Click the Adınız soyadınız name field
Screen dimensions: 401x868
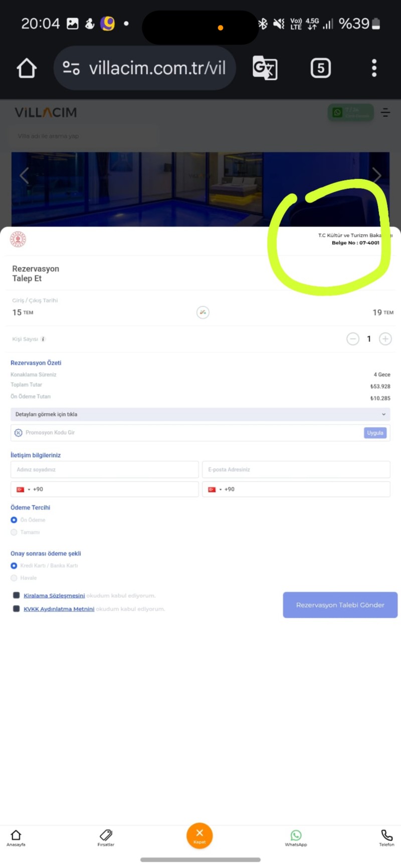pos(104,469)
